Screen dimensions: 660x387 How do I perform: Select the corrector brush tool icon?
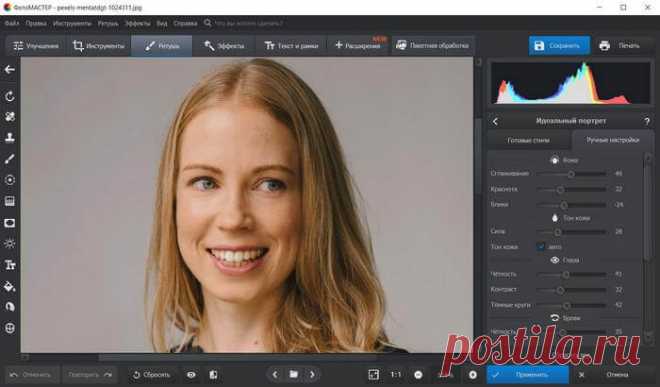(x=10, y=159)
